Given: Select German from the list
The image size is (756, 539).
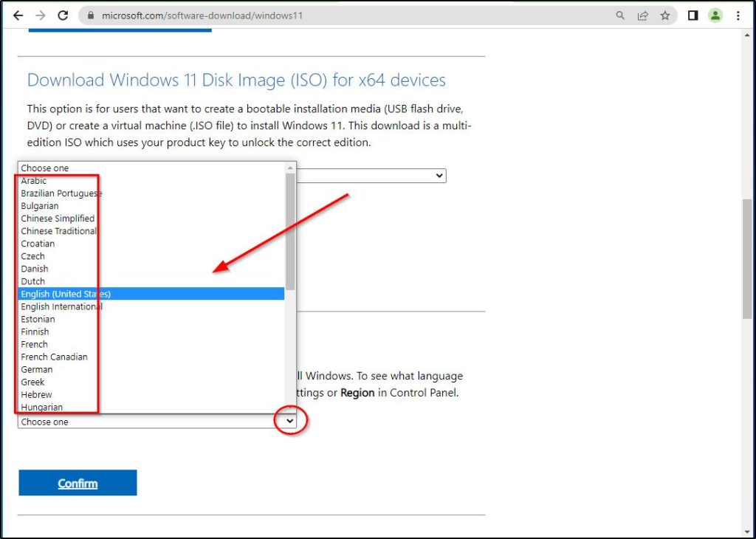Looking at the screenshot, I should tap(151, 369).
